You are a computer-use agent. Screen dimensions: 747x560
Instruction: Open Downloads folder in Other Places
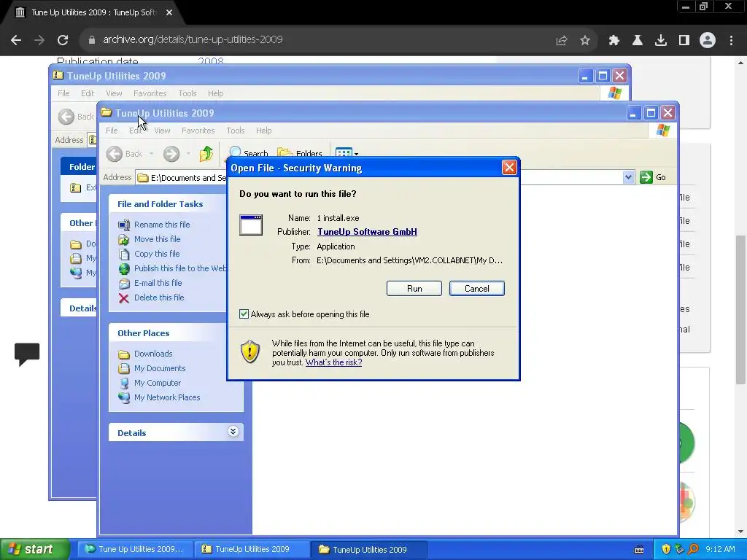pyautogui.click(x=153, y=354)
